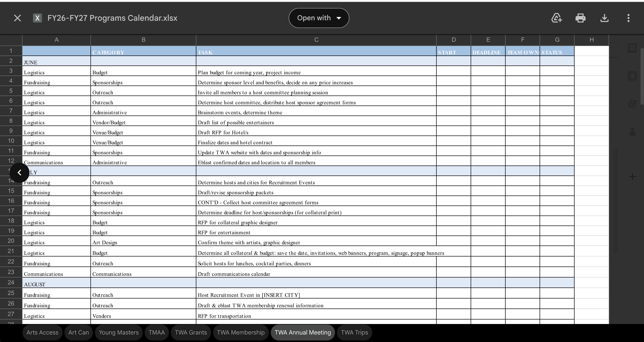Click the plus icon in side panel
The image size is (644, 342).
tap(632, 177)
